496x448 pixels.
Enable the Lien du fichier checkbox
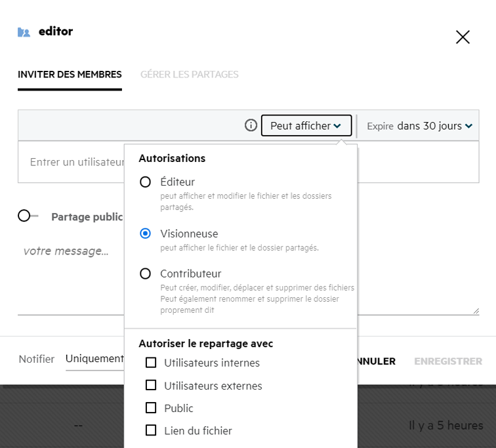pos(151,431)
